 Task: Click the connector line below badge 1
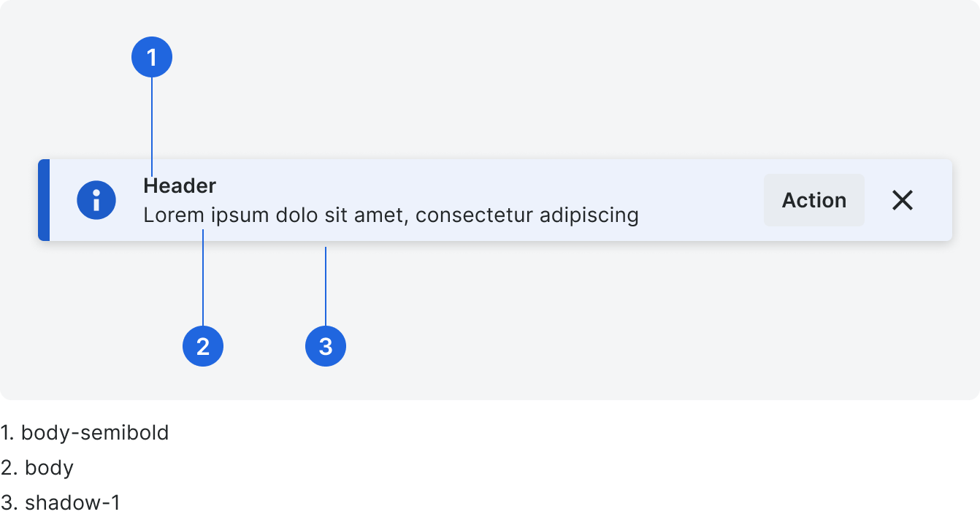(152, 124)
